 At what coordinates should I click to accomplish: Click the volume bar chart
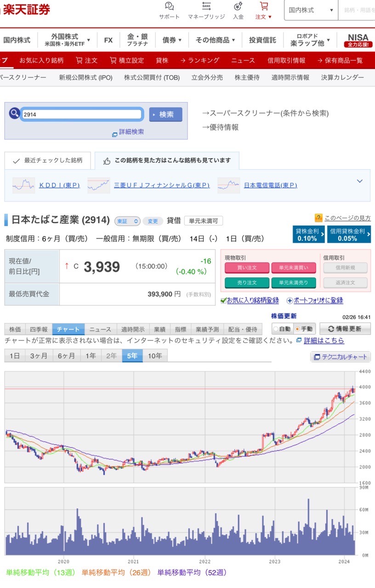[181, 521]
